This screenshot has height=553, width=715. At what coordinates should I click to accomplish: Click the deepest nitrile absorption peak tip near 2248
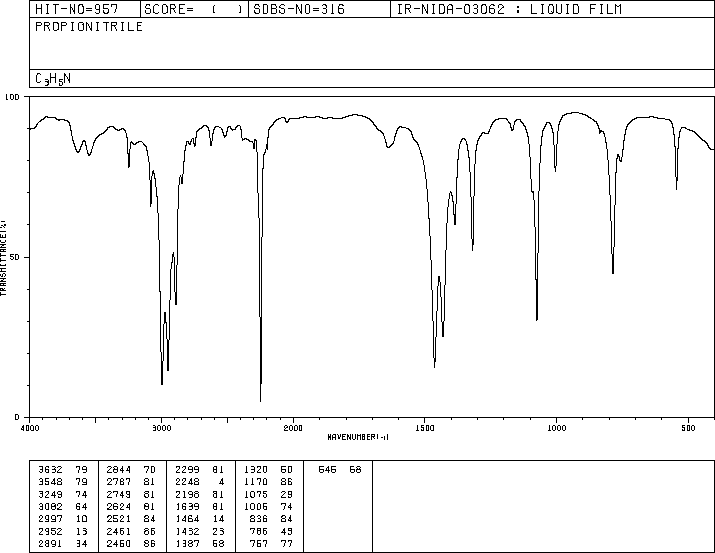point(260,401)
